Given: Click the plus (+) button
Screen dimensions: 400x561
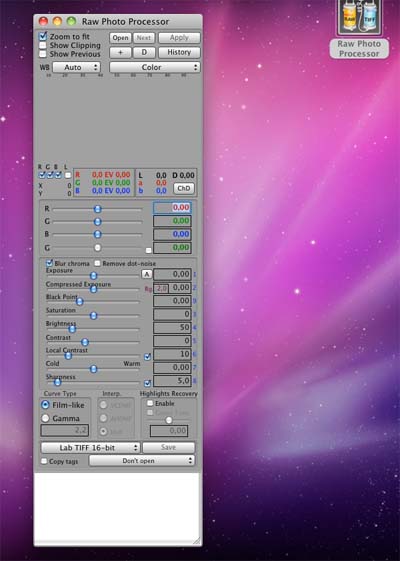Looking at the screenshot, I should [x=120, y=52].
